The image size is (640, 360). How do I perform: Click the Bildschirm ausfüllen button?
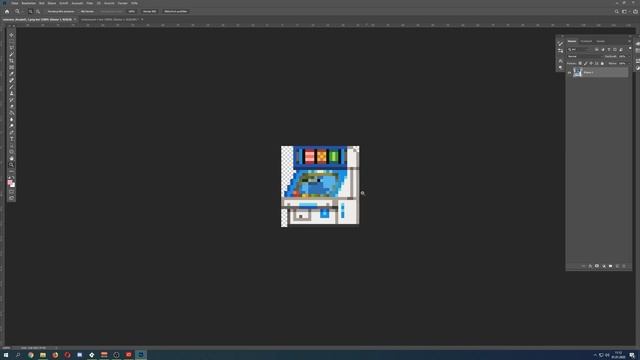click(176, 11)
